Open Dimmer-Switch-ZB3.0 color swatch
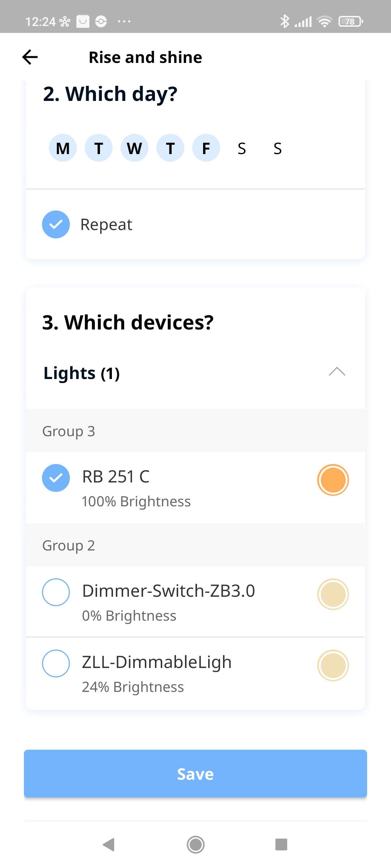This screenshot has width=391, height=868. click(333, 594)
